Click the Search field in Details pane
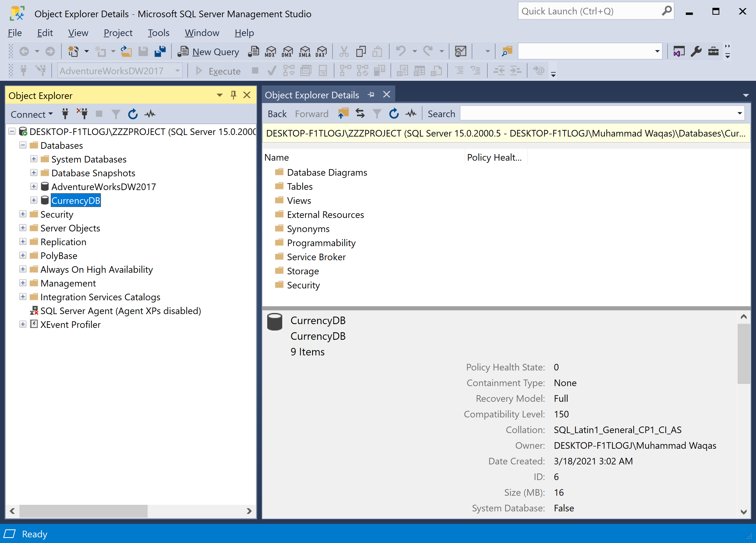The image size is (756, 543). (x=597, y=114)
